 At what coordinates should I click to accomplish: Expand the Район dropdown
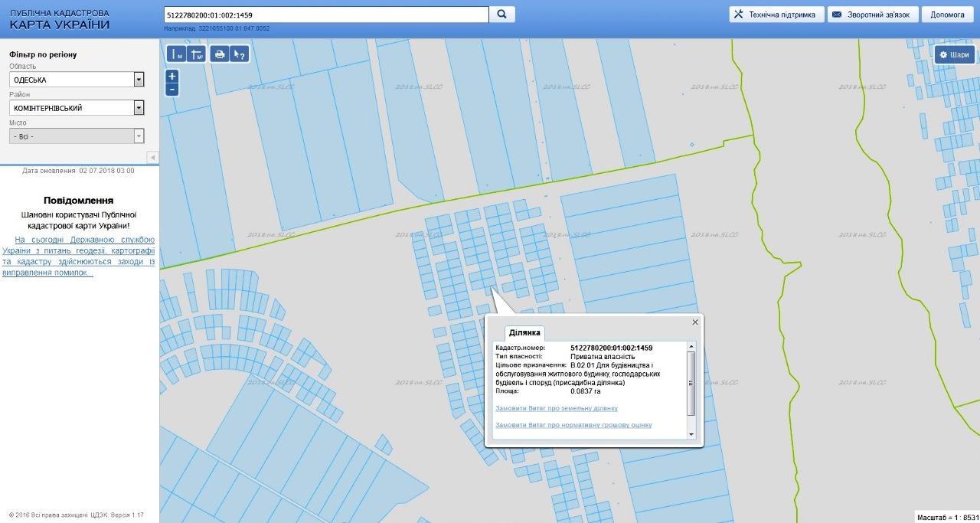[x=139, y=108]
